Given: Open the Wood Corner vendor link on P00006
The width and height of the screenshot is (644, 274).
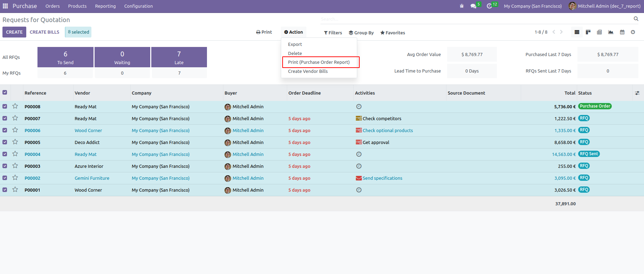Looking at the screenshot, I should coord(88,130).
